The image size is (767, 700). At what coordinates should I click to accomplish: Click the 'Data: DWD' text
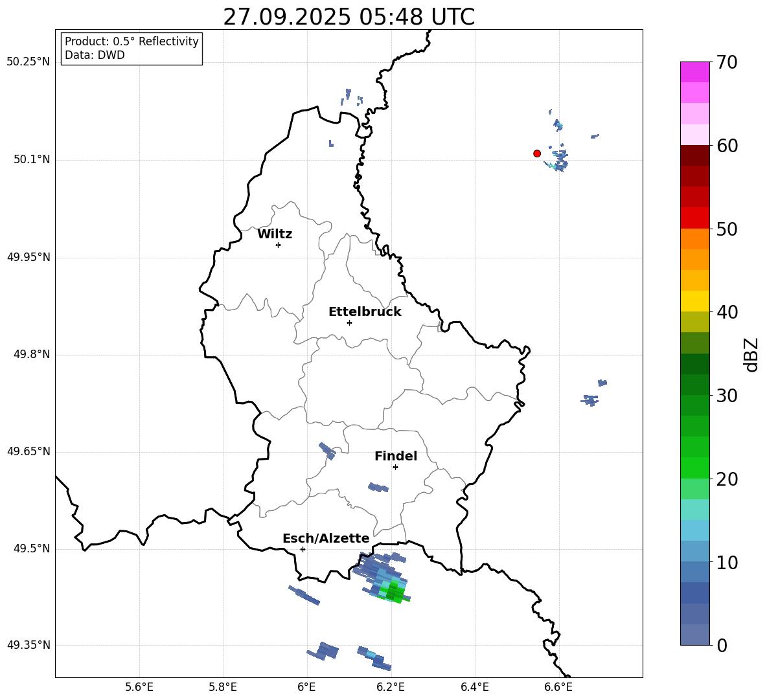tap(95, 55)
